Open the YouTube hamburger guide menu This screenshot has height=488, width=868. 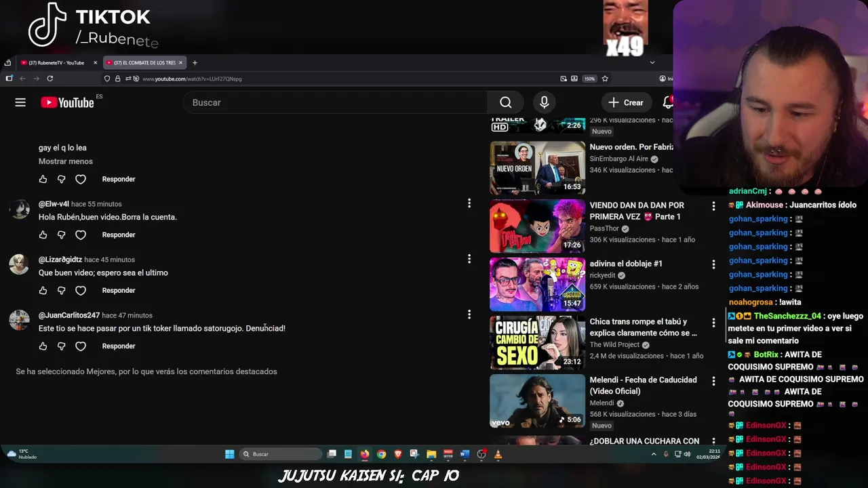pyautogui.click(x=20, y=102)
